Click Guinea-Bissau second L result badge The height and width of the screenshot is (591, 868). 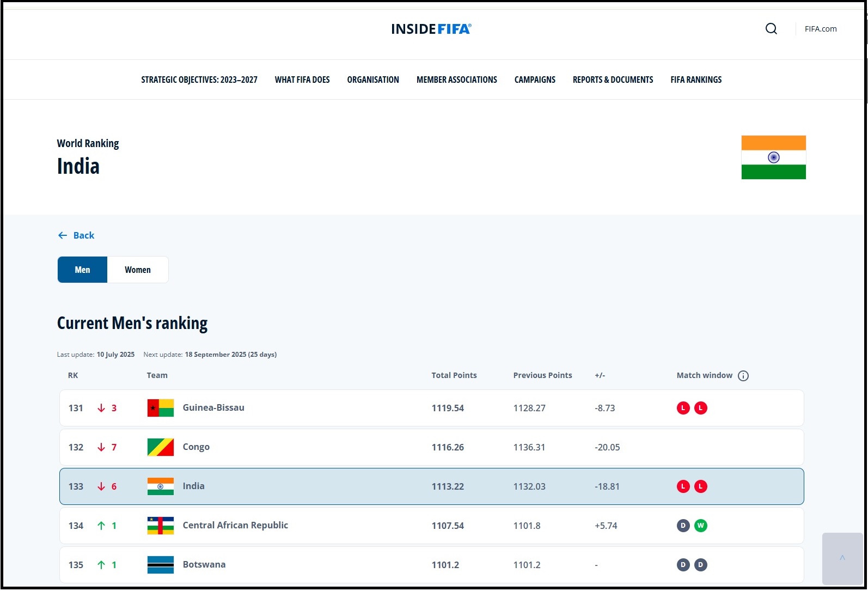point(701,408)
